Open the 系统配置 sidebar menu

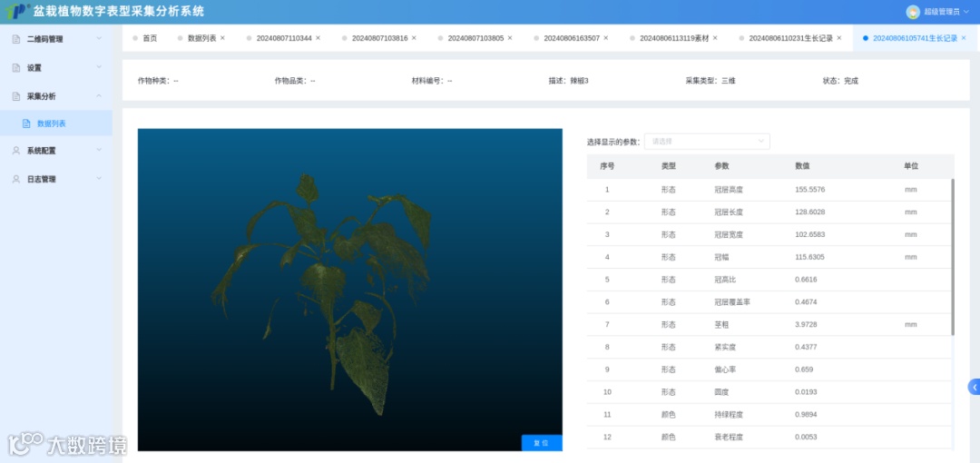coord(56,151)
